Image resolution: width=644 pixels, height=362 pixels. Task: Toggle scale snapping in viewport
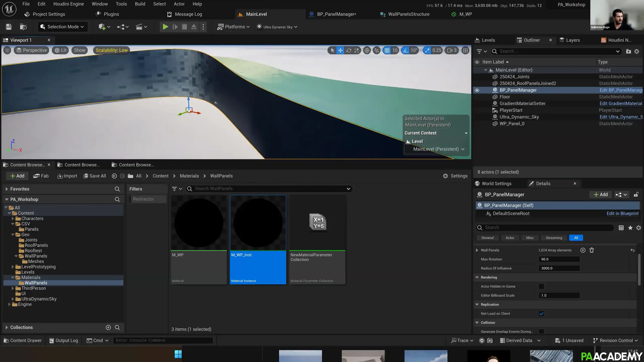click(427, 50)
